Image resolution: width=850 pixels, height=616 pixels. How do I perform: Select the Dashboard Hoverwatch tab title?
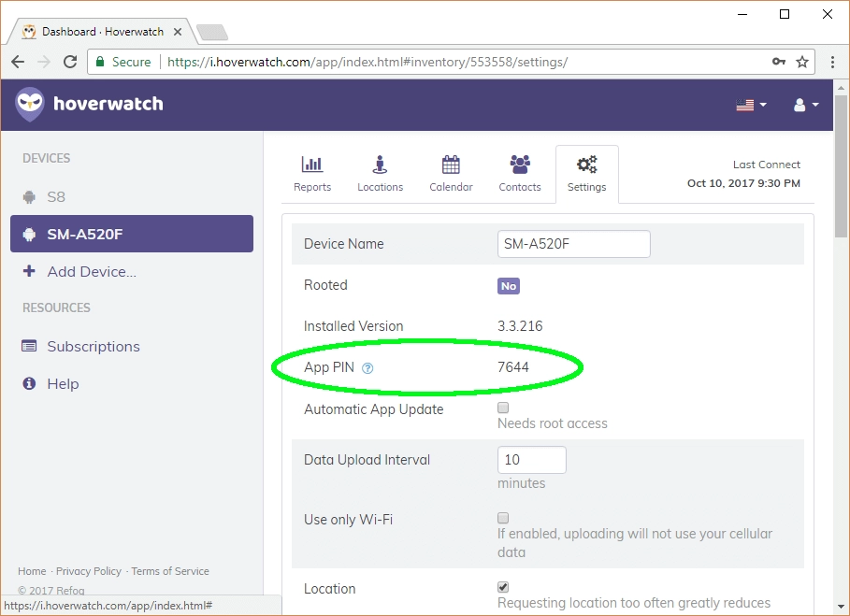coord(103,32)
